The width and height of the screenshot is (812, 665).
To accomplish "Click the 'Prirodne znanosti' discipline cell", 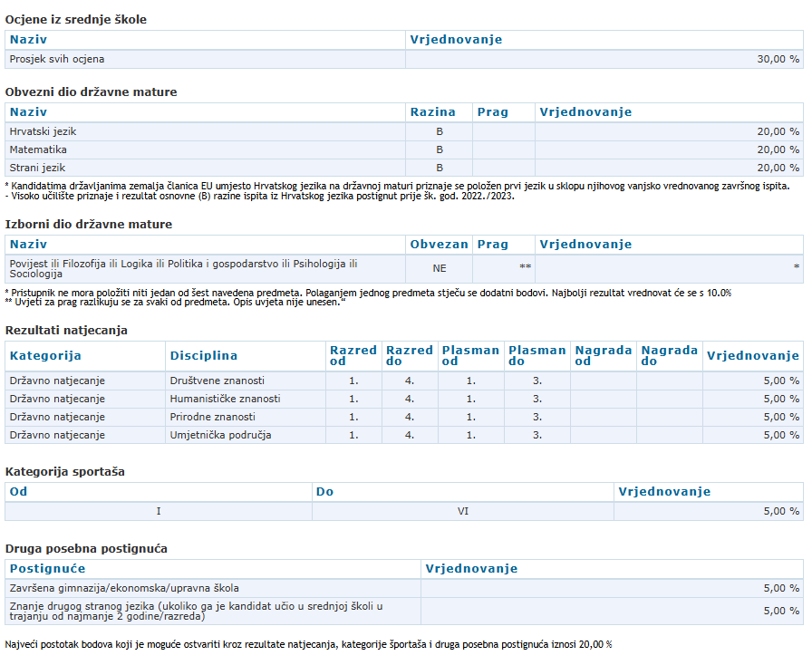I will coord(213,417).
